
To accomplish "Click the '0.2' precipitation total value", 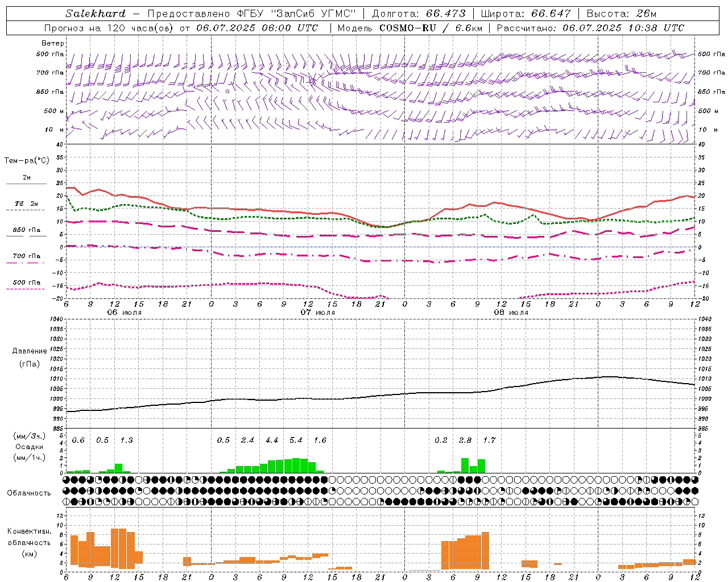I will coord(441,440).
